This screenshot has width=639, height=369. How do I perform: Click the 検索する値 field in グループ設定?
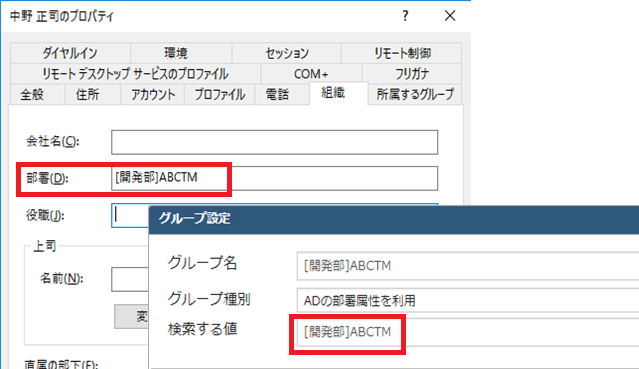(x=468, y=332)
